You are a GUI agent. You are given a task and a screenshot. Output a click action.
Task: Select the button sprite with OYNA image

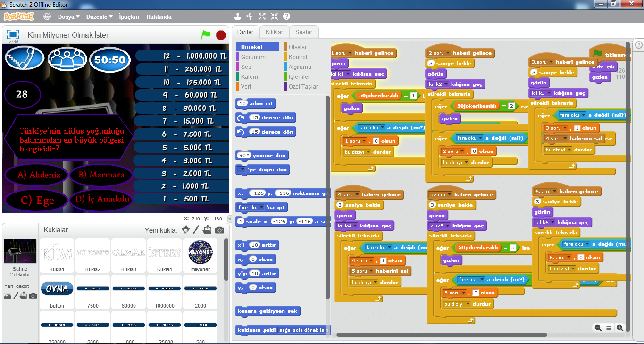click(57, 292)
